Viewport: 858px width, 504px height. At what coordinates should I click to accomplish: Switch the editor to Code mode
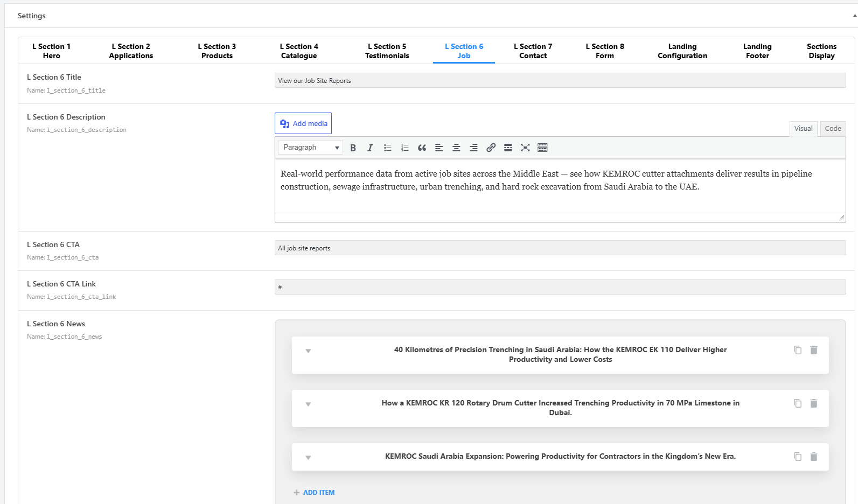coord(833,129)
